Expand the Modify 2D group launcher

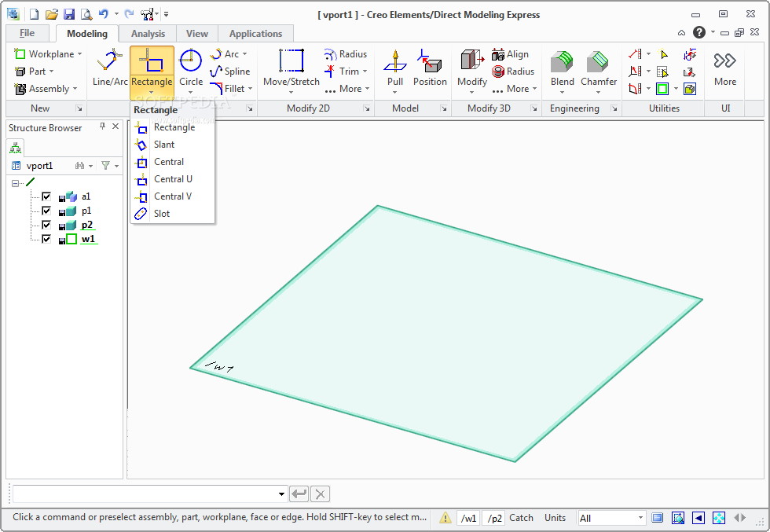[366, 108]
